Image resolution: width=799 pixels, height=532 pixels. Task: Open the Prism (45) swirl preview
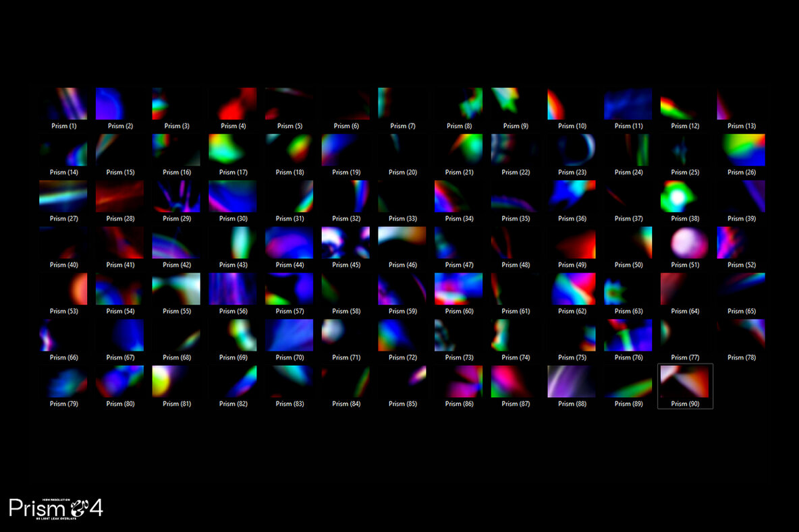(346, 243)
